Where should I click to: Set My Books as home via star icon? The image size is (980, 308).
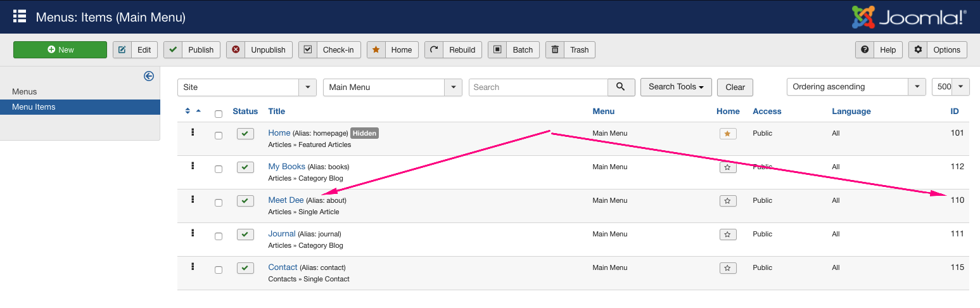(x=727, y=167)
